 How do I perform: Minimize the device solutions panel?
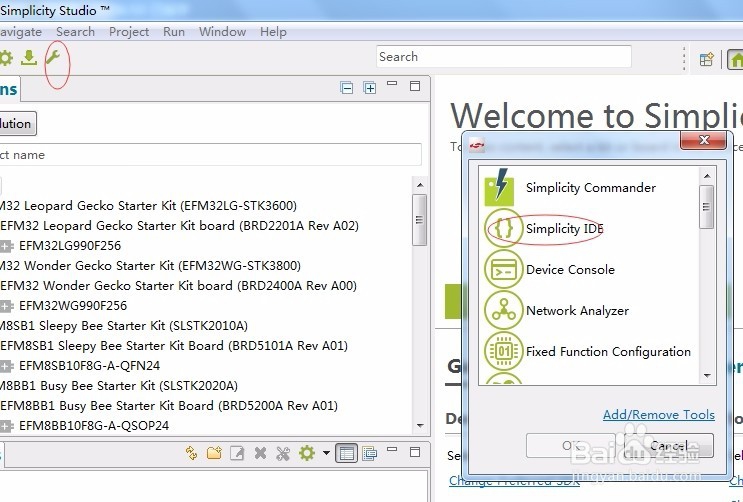click(x=392, y=83)
